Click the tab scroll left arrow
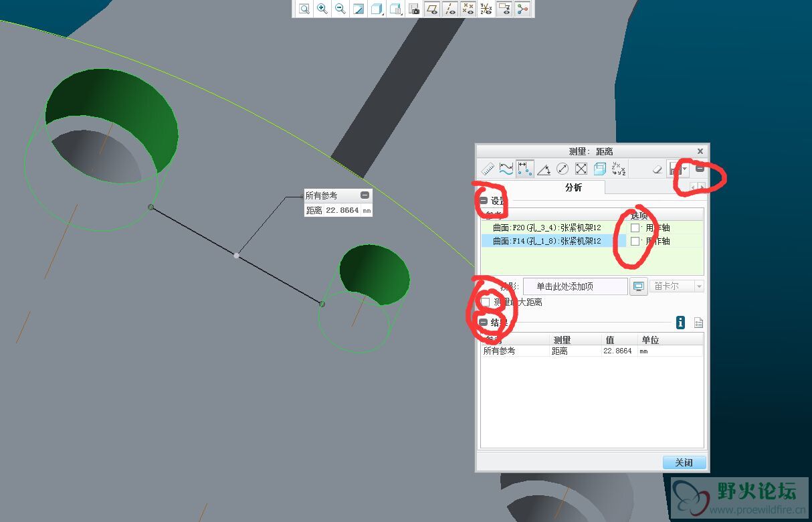 pos(694,187)
